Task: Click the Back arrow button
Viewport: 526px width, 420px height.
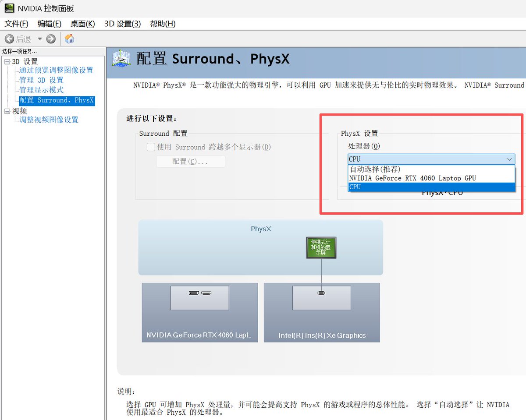Action: coord(9,39)
